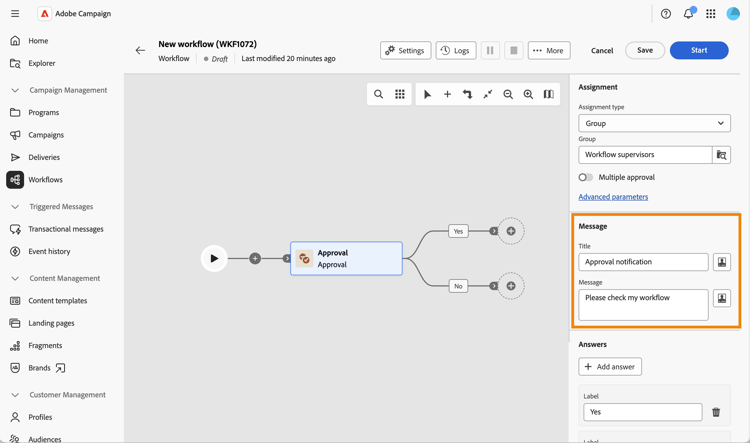750x443 pixels.
Task: Toggle the Multiple approval switch
Action: [585, 177]
